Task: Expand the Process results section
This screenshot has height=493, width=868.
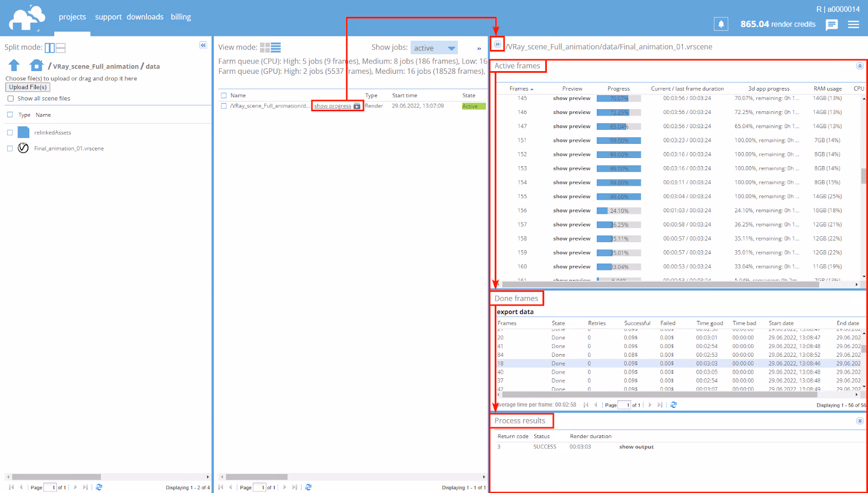Action: pyautogui.click(x=860, y=421)
